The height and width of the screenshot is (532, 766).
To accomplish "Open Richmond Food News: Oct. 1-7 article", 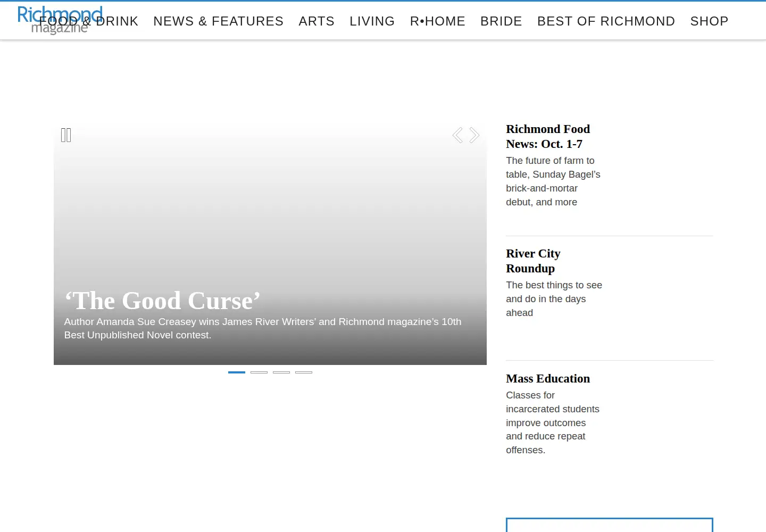I will [548, 136].
